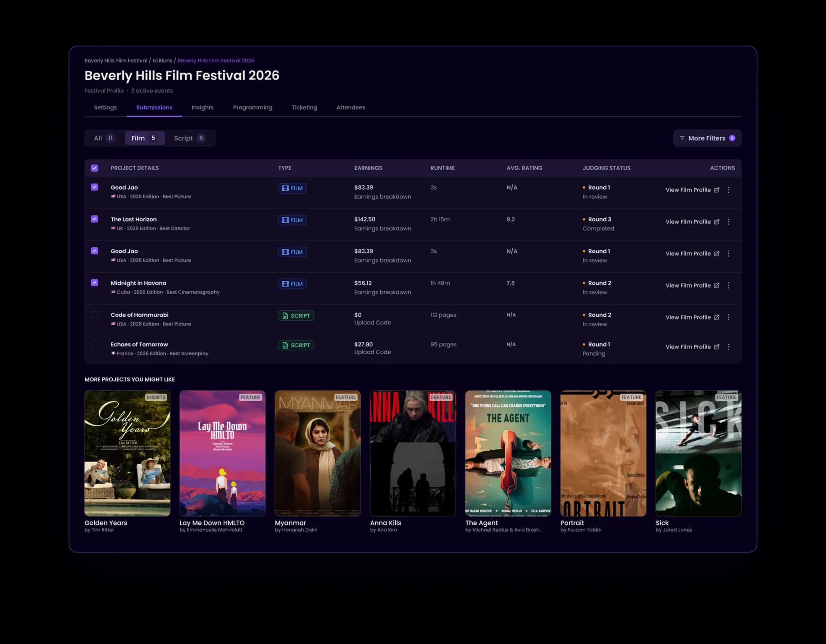Select the Film filter pill
Image resolution: width=826 pixels, height=644 pixels.
[145, 138]
